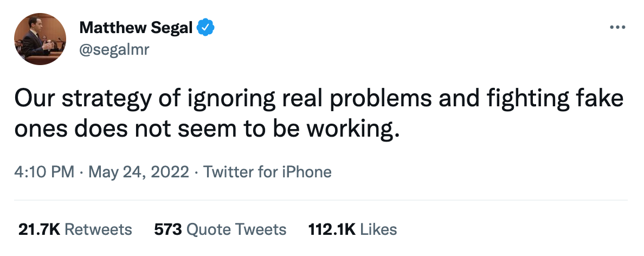Click the 4:10 PM timestamp

[x=44, y=172]
